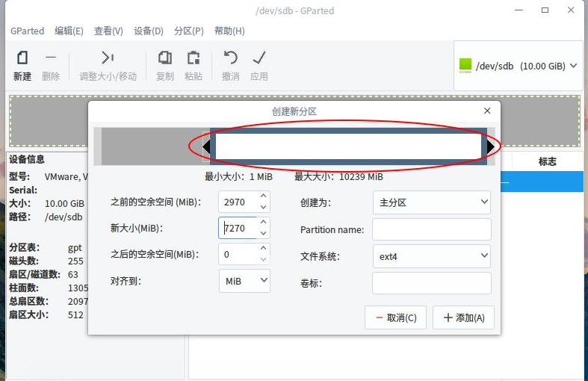Click the Add (添加) button
588x381 pixels.
[463, 317]
